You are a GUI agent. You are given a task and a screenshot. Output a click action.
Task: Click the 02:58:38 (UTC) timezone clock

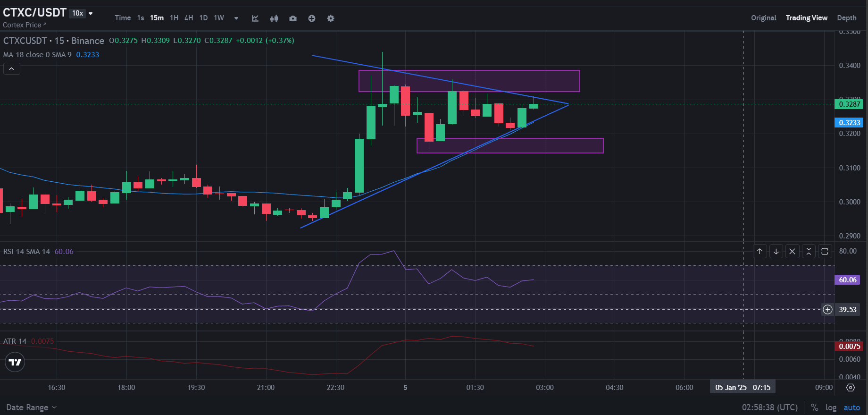click(770, 407)
